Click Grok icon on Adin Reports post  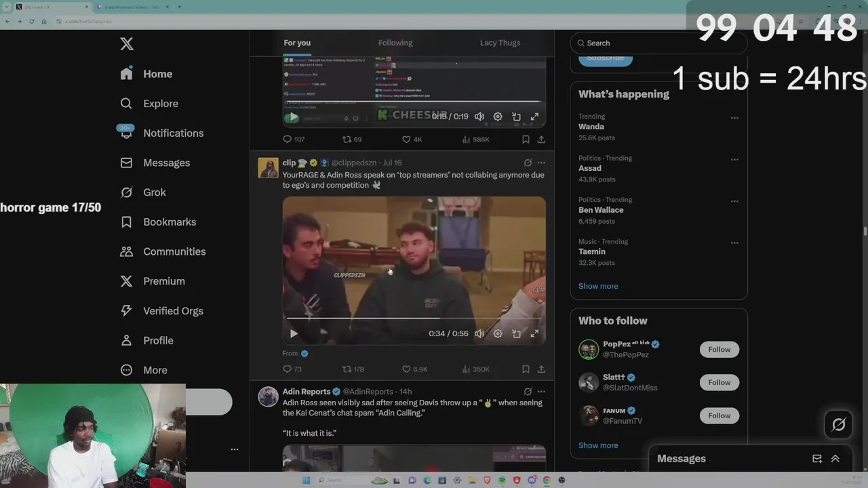point(528,392)
